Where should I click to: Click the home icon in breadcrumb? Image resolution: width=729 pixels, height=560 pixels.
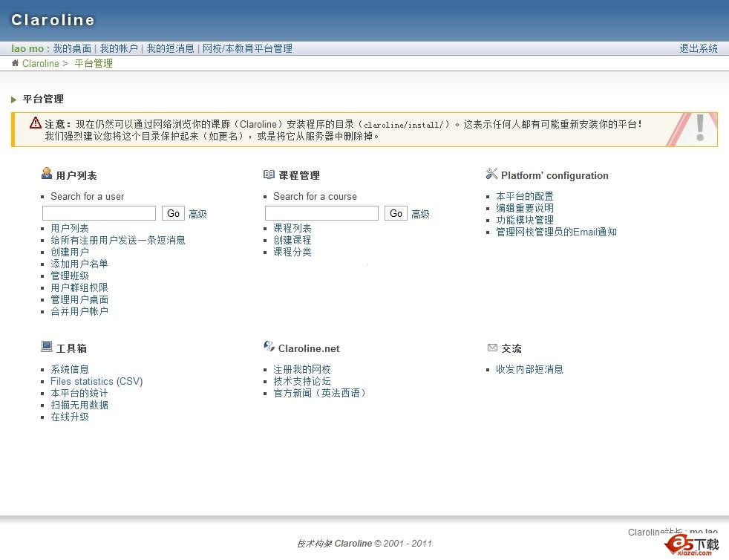(x=15, y=63)
